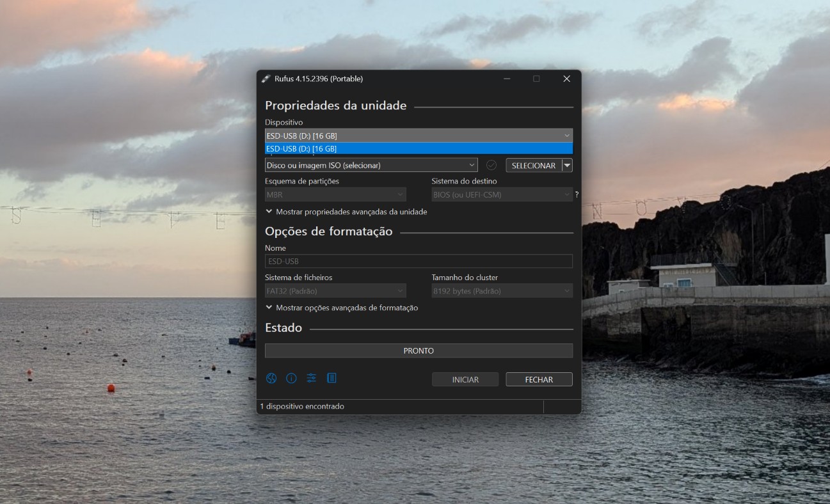Open the SELECIONAR split arrow
This screenshot has height=504, width=830.
pos(567,165)
